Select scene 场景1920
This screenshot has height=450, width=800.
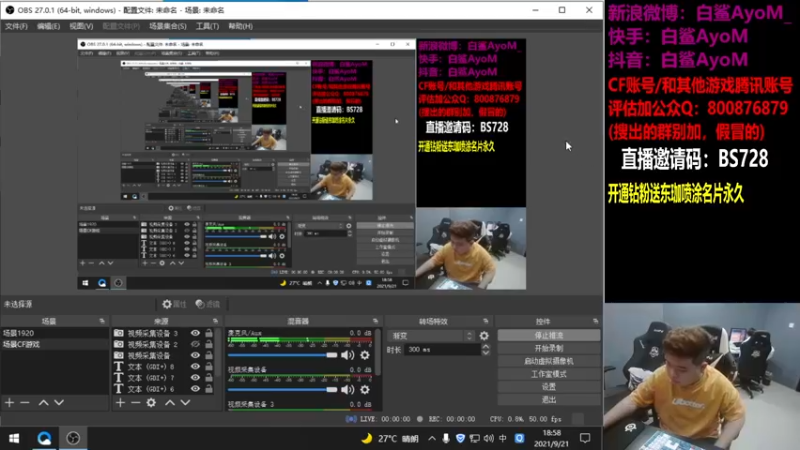click(55, 333)
